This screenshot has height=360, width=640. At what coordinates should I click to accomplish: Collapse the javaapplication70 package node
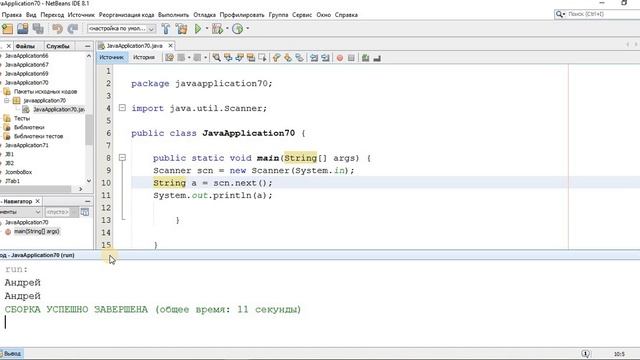7,100
